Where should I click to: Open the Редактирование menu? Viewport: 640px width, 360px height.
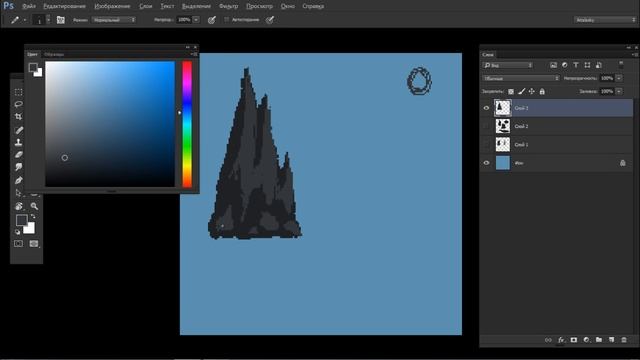click(64, 6)
